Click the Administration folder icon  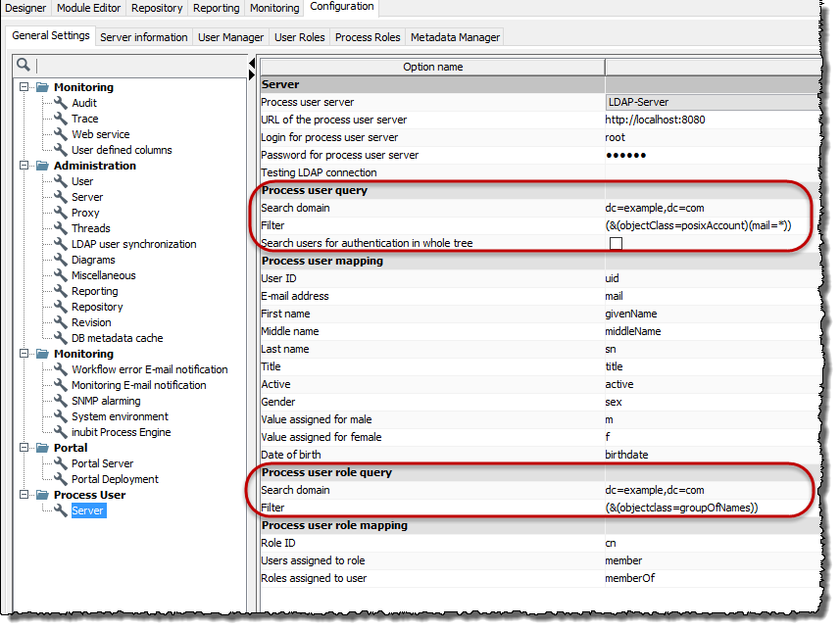tap(42, 166)
